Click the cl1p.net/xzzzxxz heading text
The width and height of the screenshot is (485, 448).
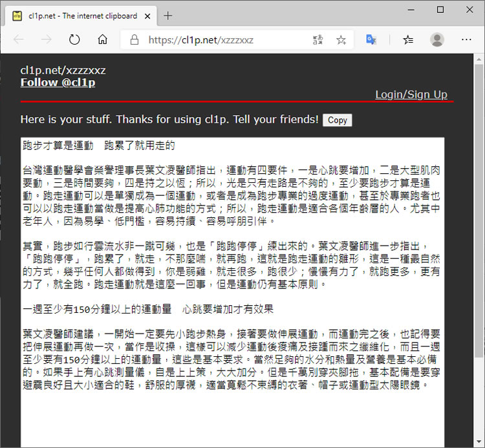63,70
